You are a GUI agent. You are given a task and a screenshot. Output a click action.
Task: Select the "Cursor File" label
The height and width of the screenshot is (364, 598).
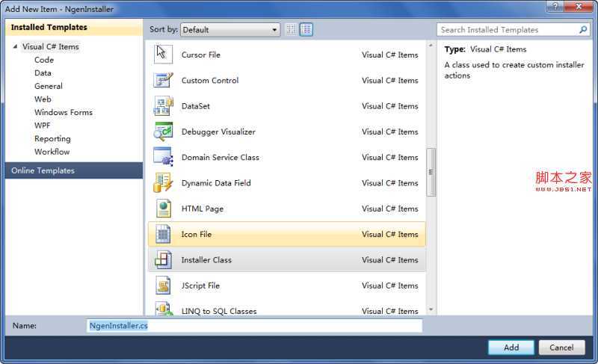[x=201, y=55]
